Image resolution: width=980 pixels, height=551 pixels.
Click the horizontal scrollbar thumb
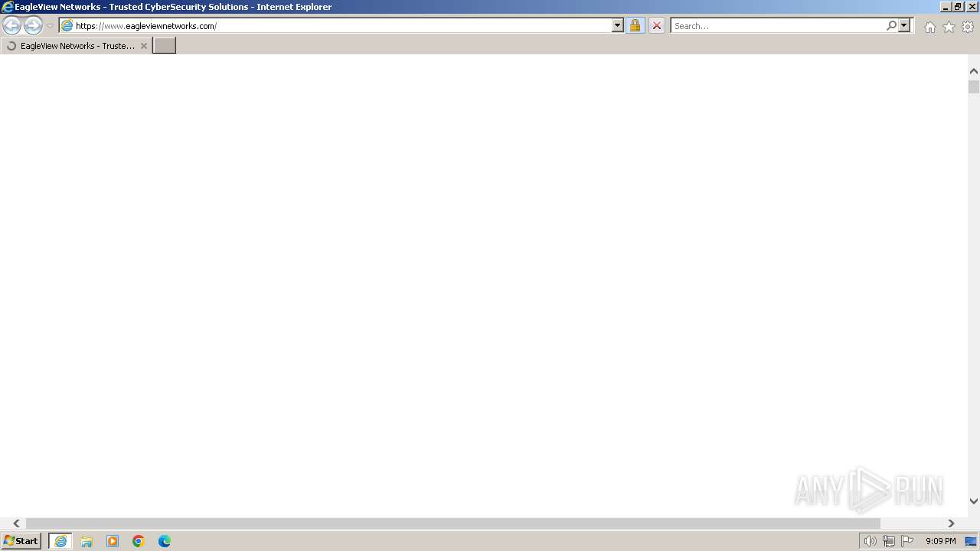click(453, 523)
